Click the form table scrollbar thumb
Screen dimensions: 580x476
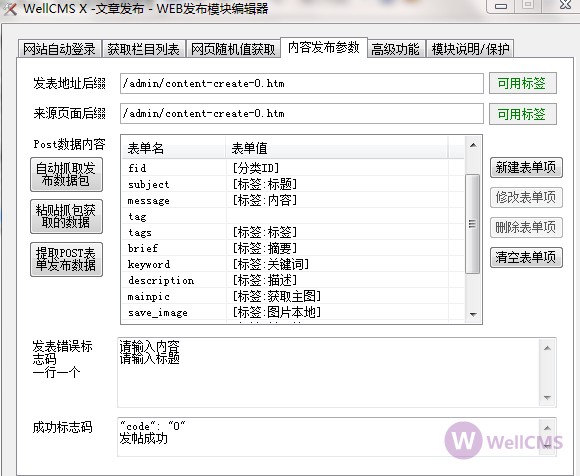tap(472, 224)
